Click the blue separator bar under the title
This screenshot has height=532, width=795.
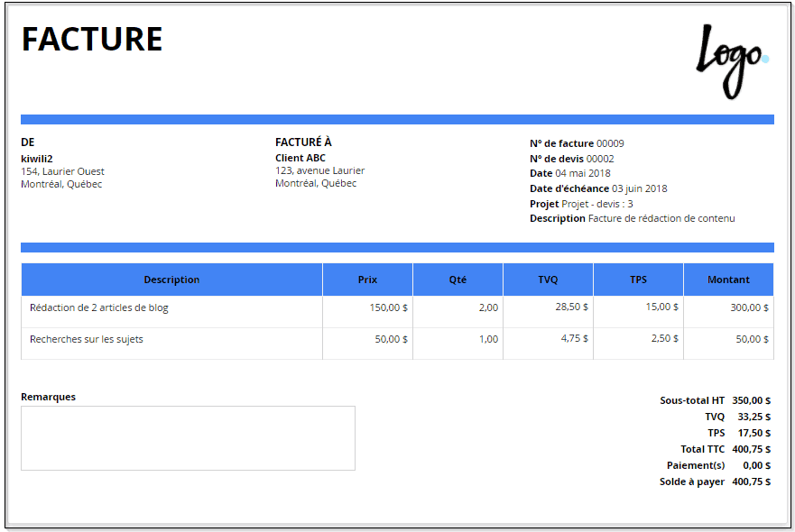pos(397,119)
